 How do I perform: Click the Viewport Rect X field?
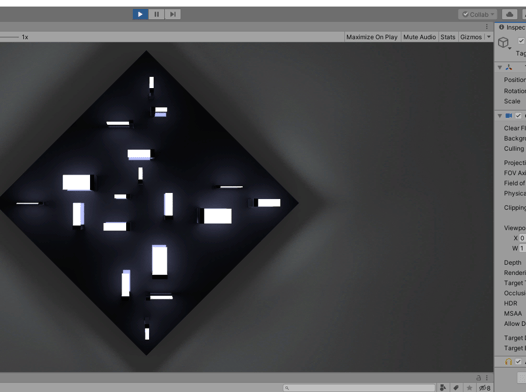pos(522,238)
